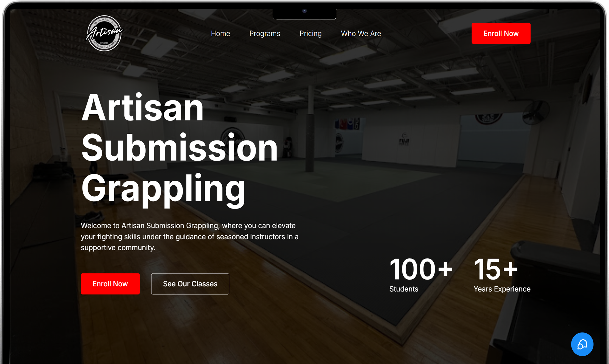This screenshot has width=609, height=364.
Task: Select Who We Are in the navbar
Action: pos(361,33)
